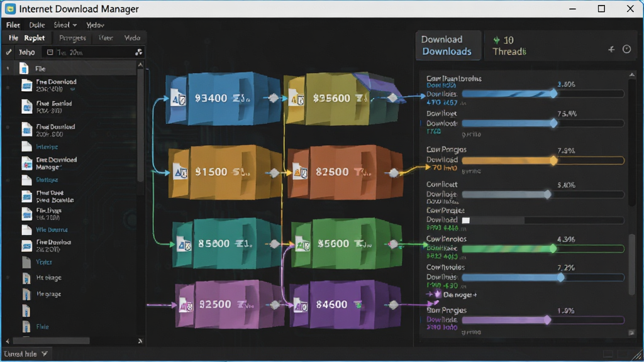Click the document icon in the blue 93400 block

pos(178,97)
